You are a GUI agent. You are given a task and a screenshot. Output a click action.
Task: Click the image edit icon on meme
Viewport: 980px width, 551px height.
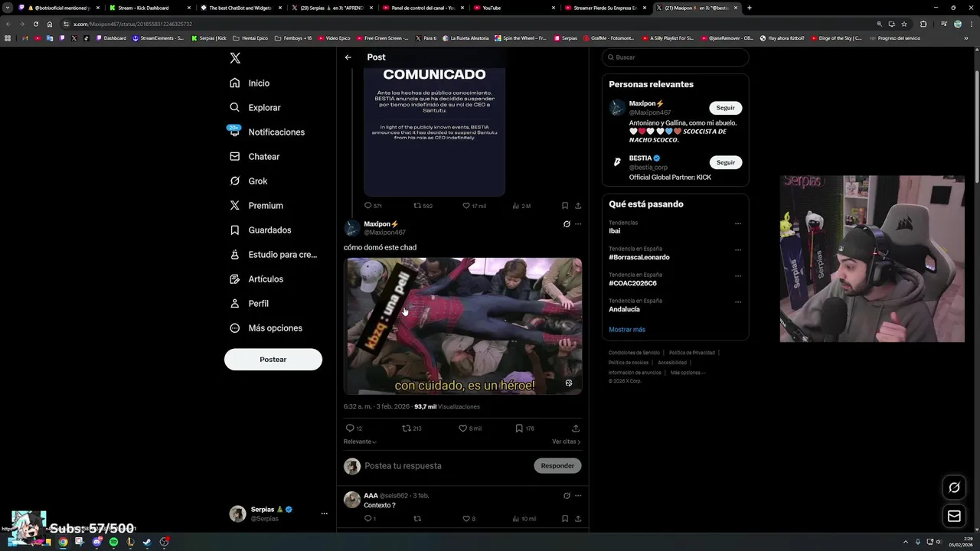(569, 383)
